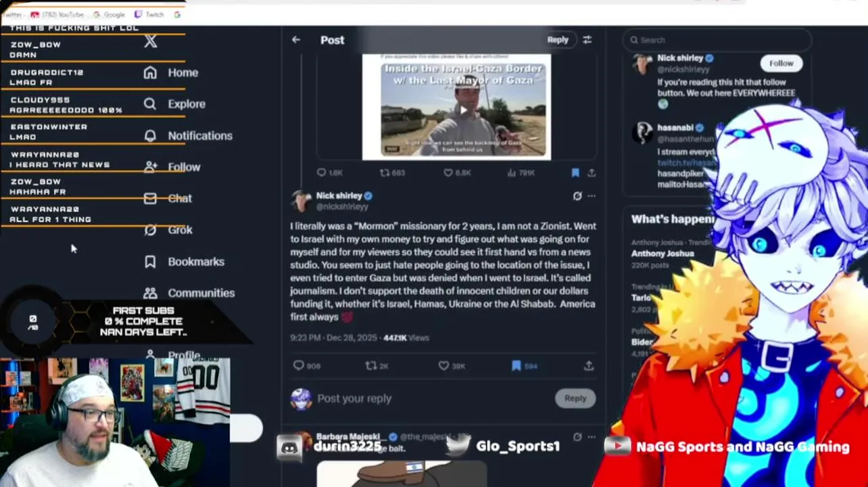This screenshot has width=868, height=487.
Task: Toggle bookmark on the quoted video post
Action: point(575,172)
